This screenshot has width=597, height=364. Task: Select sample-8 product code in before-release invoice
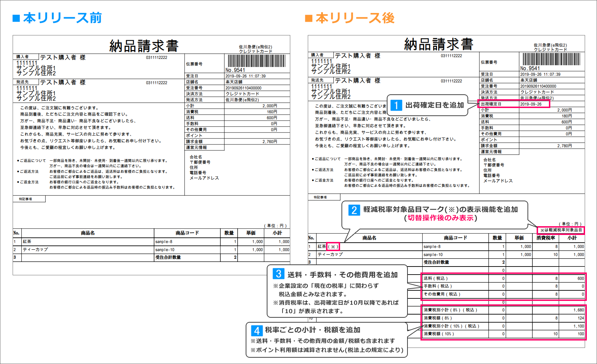point(164,242)
